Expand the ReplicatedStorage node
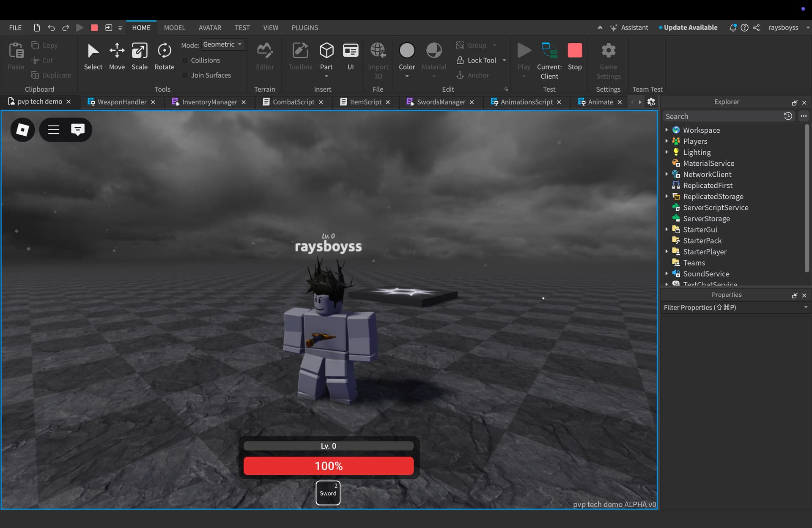 pos(667,196)
